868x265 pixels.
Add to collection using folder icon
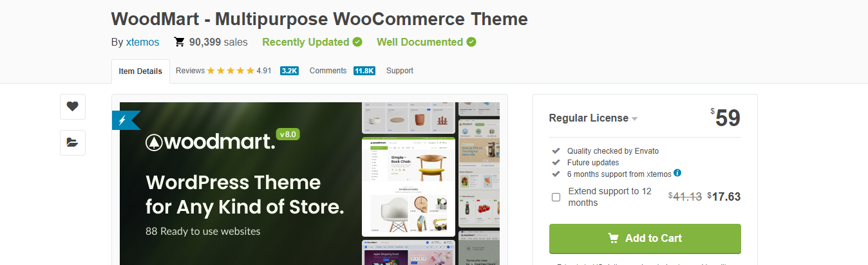(73, 143)
